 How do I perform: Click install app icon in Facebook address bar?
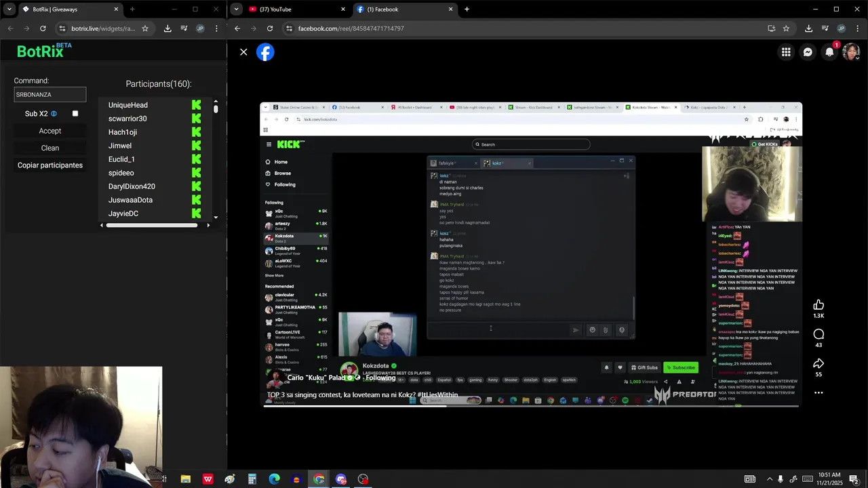point(771,28)
